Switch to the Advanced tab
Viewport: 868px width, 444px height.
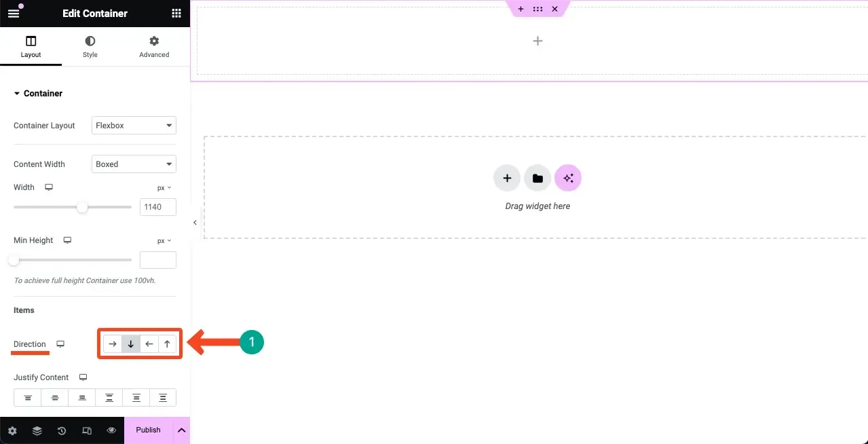click(154, 47)
